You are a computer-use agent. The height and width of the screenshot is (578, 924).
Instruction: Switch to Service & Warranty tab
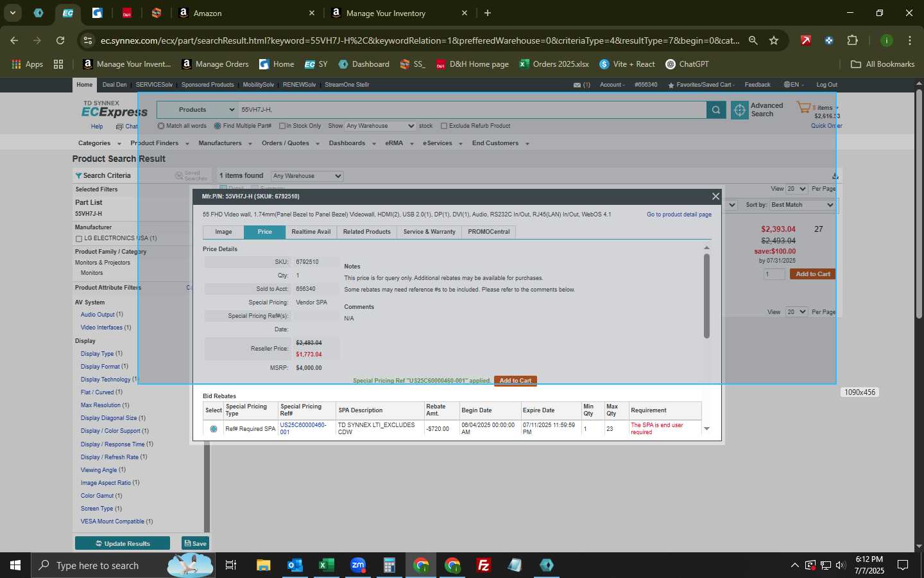click(429, 232)
